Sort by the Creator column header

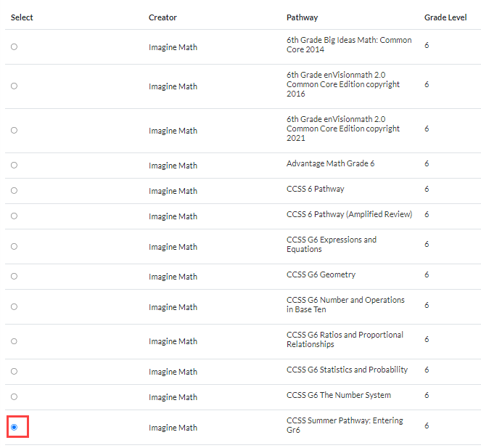(163, 17)
